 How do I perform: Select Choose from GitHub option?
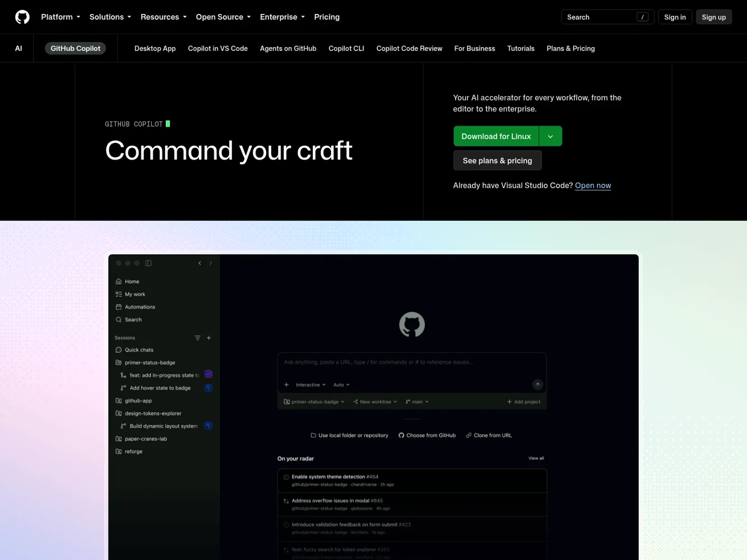[427, 435]
